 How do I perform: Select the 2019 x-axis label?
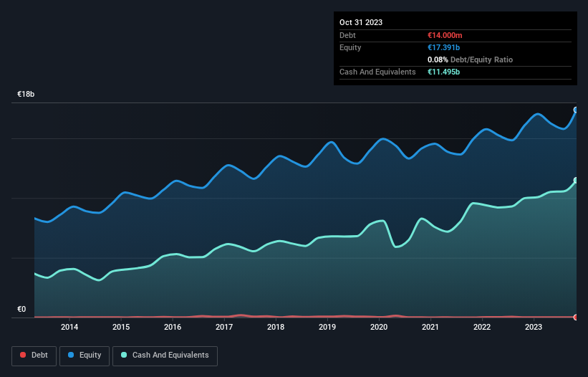click(x=327, y=327)
